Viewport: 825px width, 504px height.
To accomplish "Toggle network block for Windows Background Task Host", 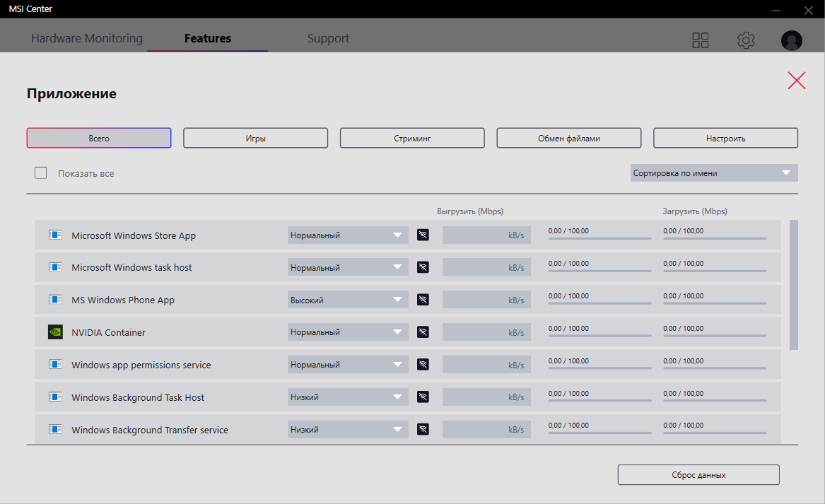I will coord(423,397).
